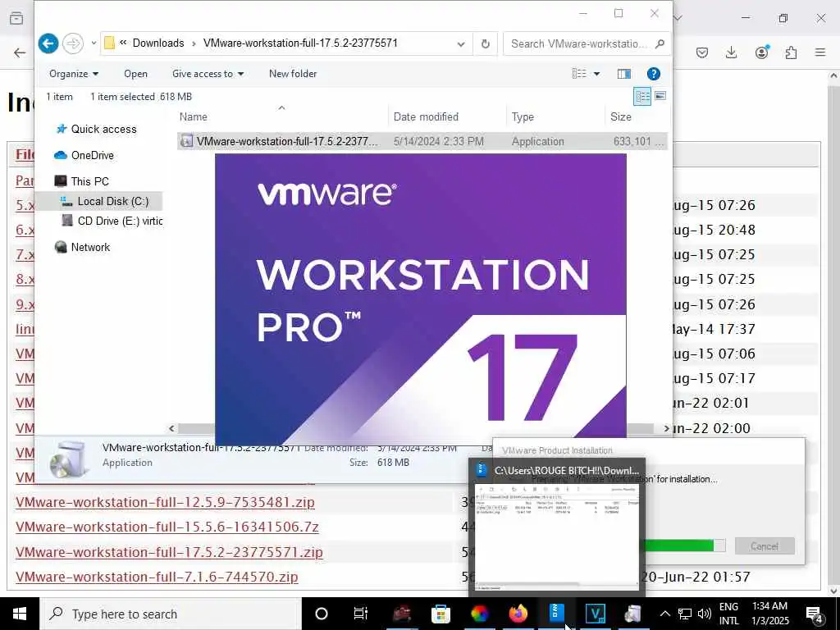Open Firefox Extensions puzzle icon

pos(791,52)
